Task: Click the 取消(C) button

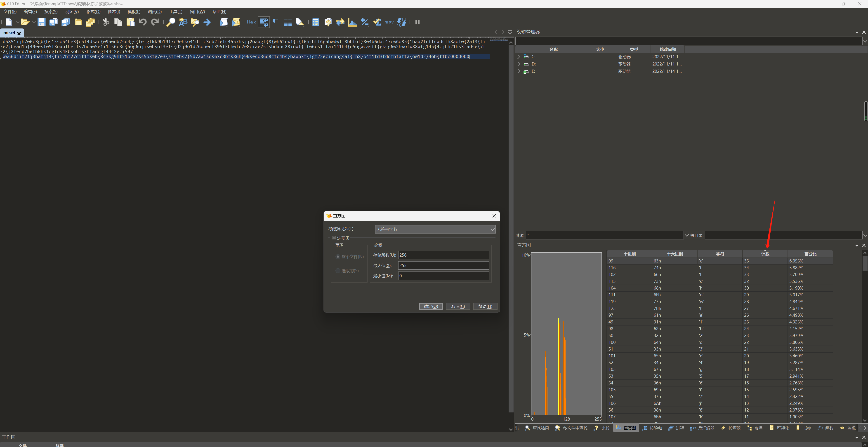Action: pyautogui.click(x=458, y=306)
